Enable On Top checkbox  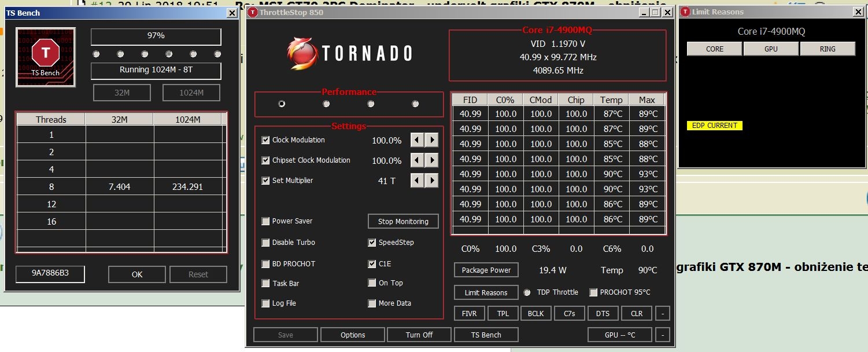tap(372, 283)
